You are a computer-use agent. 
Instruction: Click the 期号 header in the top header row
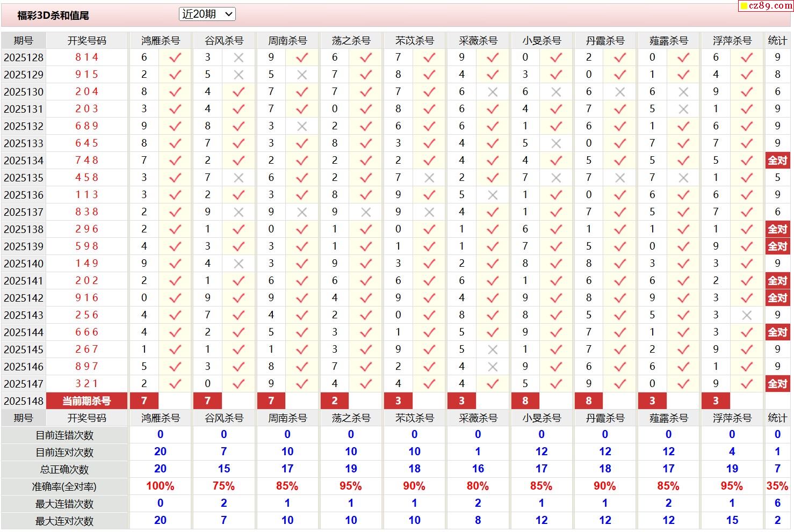click(x=24, y=41)
